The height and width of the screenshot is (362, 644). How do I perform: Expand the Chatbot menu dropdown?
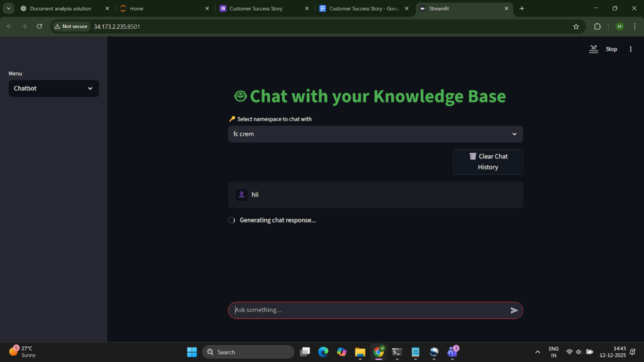[53, 89]
